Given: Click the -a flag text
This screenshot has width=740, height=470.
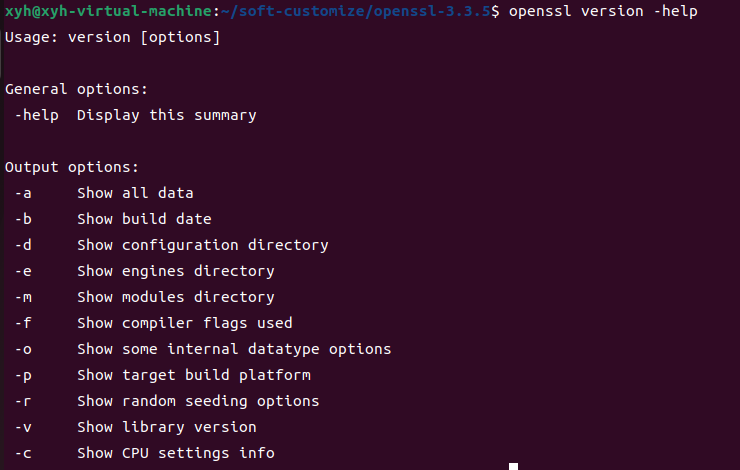Looking at the screenshot, I should 23,193.
